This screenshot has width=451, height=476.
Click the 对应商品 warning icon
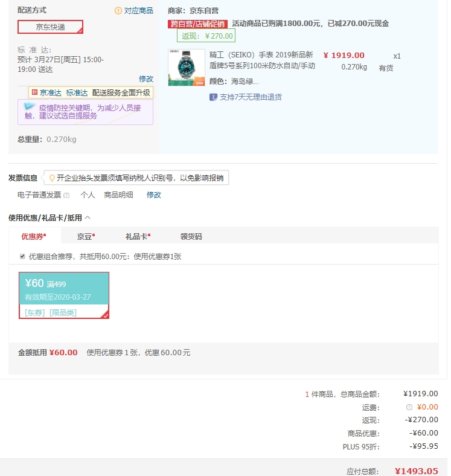click(118, 11)
